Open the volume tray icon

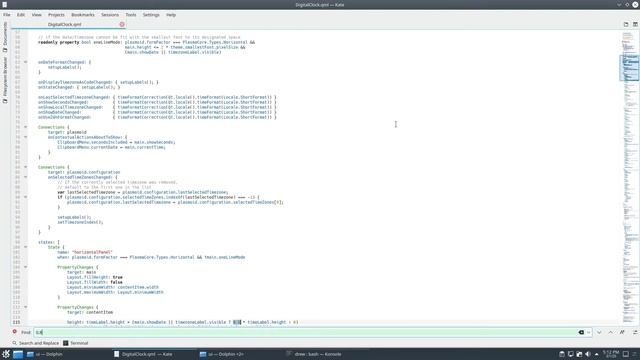pyautogui.click(x=588, y=354)
